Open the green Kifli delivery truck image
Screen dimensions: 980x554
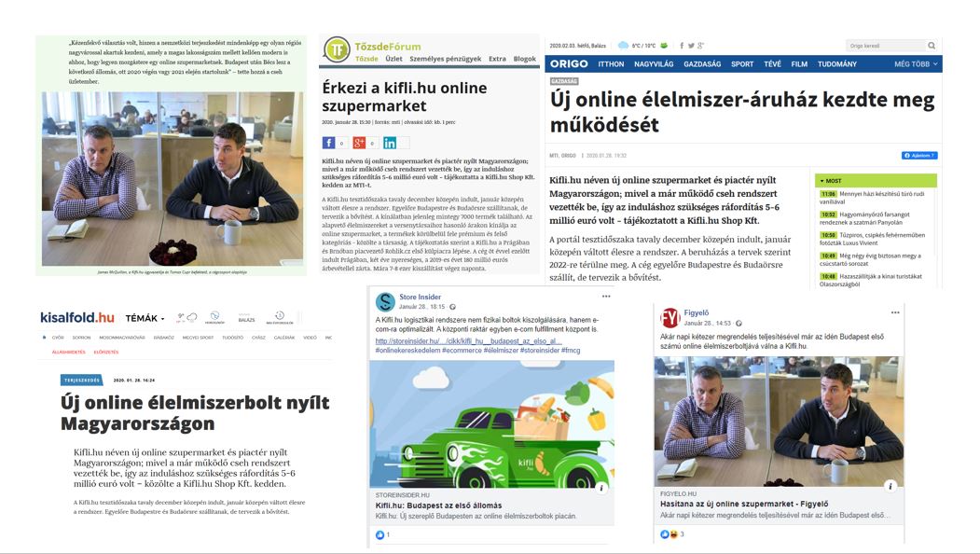tap(492, 424)
